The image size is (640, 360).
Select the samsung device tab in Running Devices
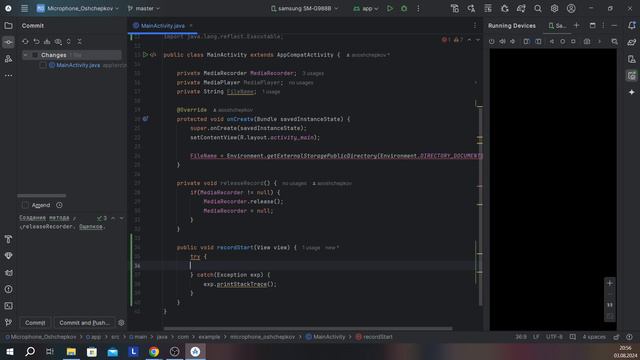558,25
